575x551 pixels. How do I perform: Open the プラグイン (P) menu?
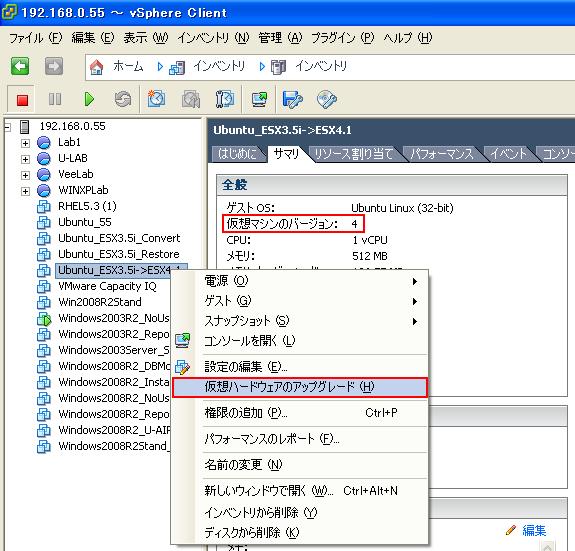coord(343,38)
